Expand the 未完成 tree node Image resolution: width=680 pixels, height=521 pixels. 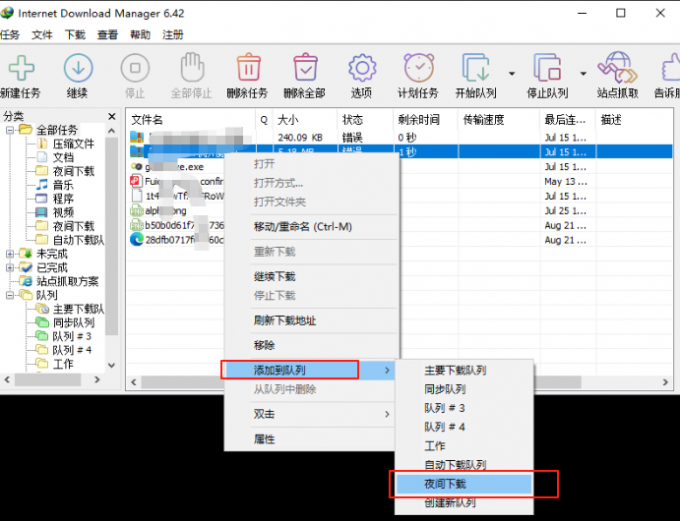[x=10, y=254]
